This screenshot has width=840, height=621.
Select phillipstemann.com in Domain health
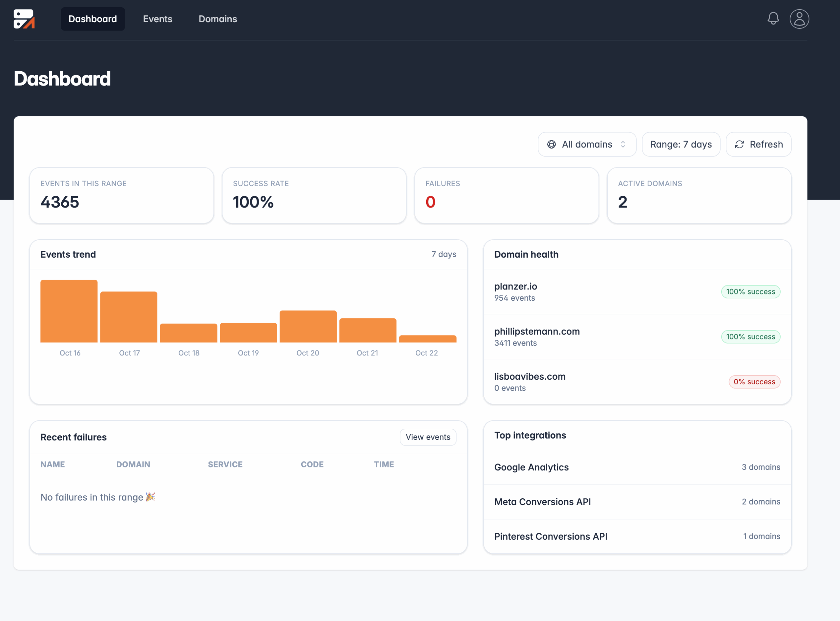click(537, 332)
